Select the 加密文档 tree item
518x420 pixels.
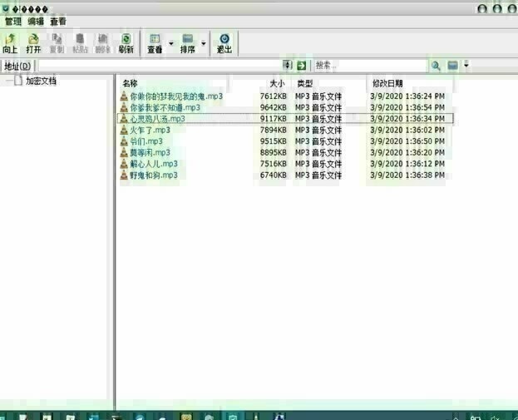[x=42, y=81]
